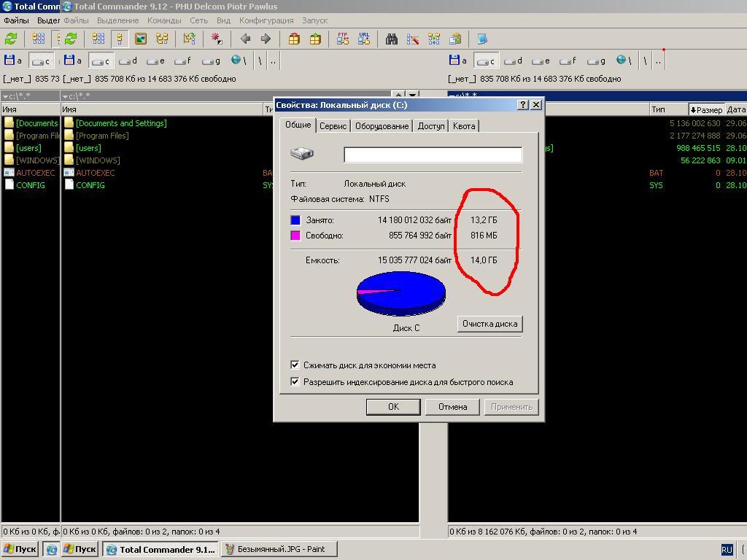747x560 pixels.
Task: Toggle 'Разрешить индексирование диска' checkbox
Action: coord(295,381)
